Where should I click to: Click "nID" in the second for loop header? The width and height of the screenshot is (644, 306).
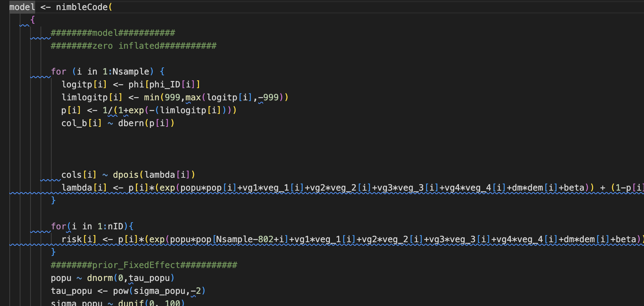(115, 226)
